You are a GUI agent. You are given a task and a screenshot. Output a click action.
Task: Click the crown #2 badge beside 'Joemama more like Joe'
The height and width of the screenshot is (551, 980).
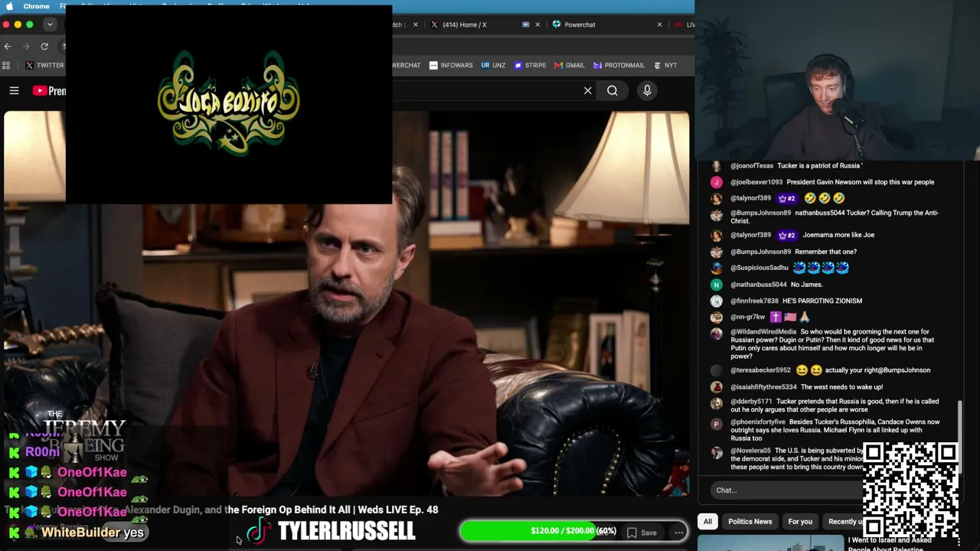(787, 235)
